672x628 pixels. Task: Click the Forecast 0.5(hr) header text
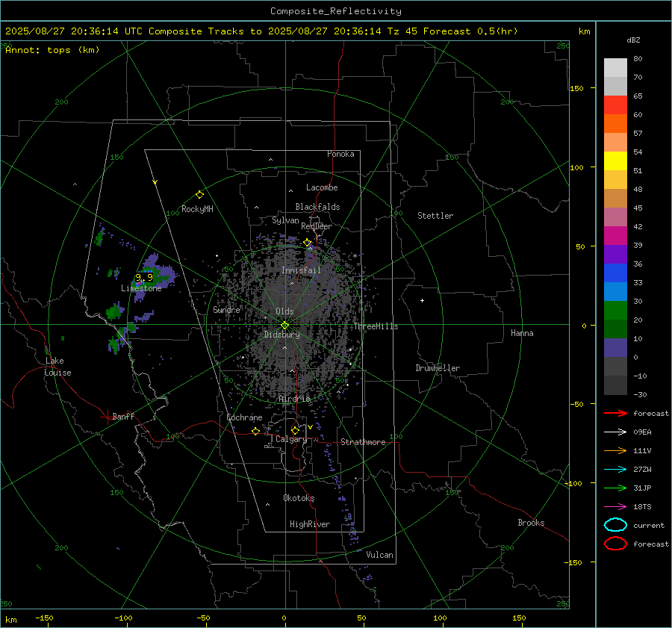click(x=470, y=31)
